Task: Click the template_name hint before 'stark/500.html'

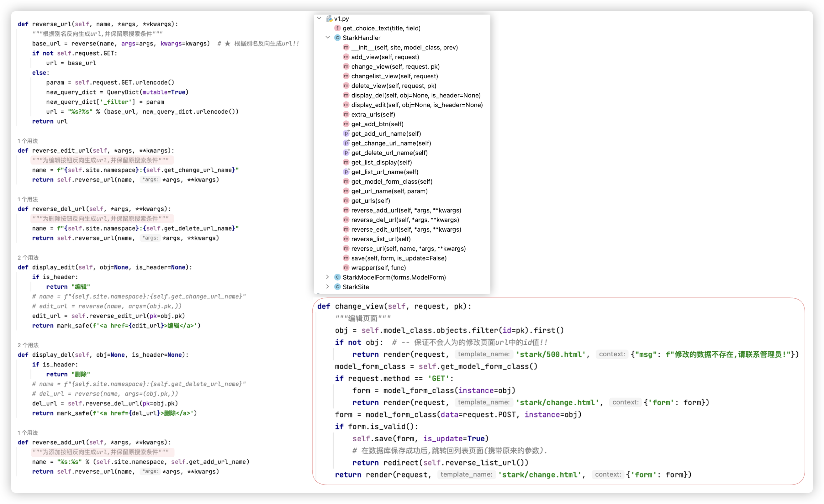Action: 483,354
